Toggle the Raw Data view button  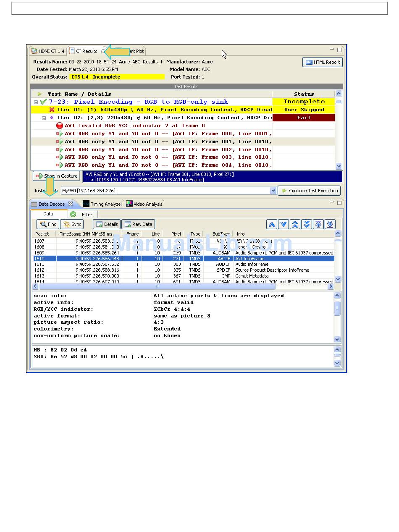point(138,224)
